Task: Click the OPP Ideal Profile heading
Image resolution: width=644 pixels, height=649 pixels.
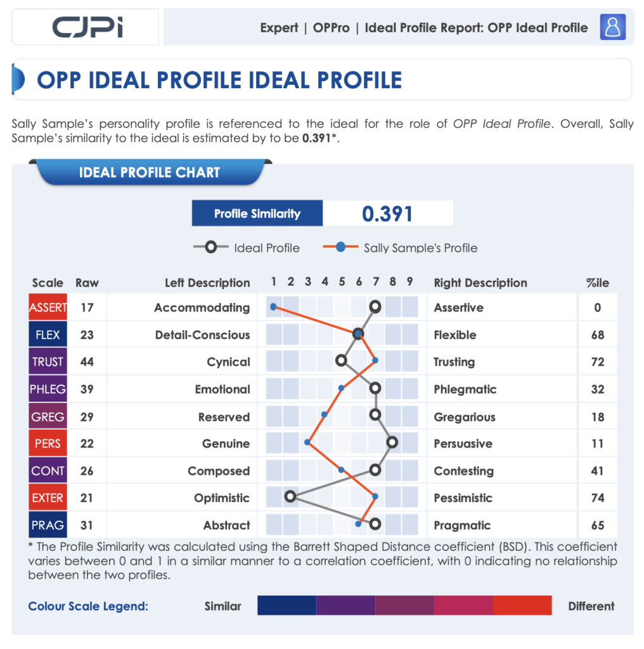Action: [219, 80]
